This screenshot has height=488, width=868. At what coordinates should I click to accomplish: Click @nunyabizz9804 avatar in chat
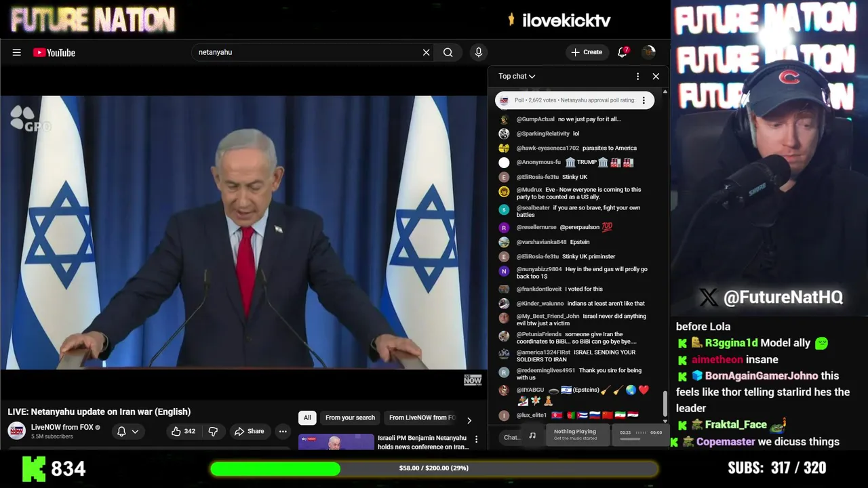[504, 271]
